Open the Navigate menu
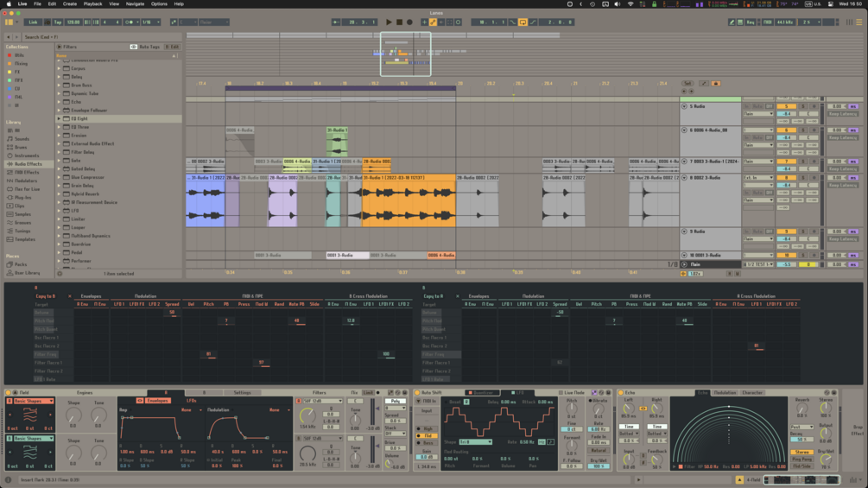 (x=135, y=3)
